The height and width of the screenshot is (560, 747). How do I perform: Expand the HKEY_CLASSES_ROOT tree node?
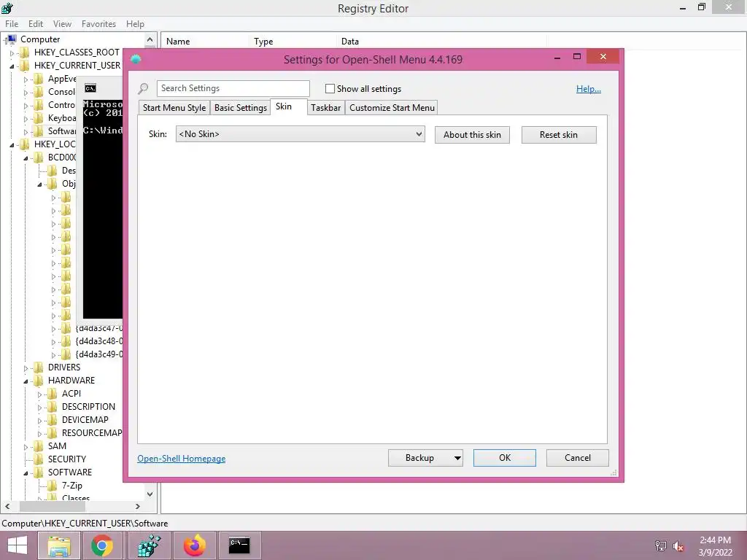[x=12, y=52]
